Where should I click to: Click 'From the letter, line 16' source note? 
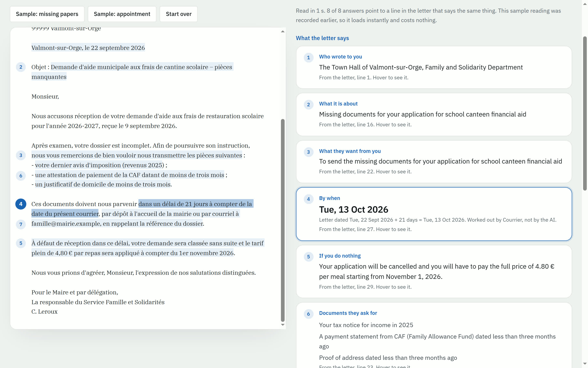pyautogui.click(x=365, y=125)
